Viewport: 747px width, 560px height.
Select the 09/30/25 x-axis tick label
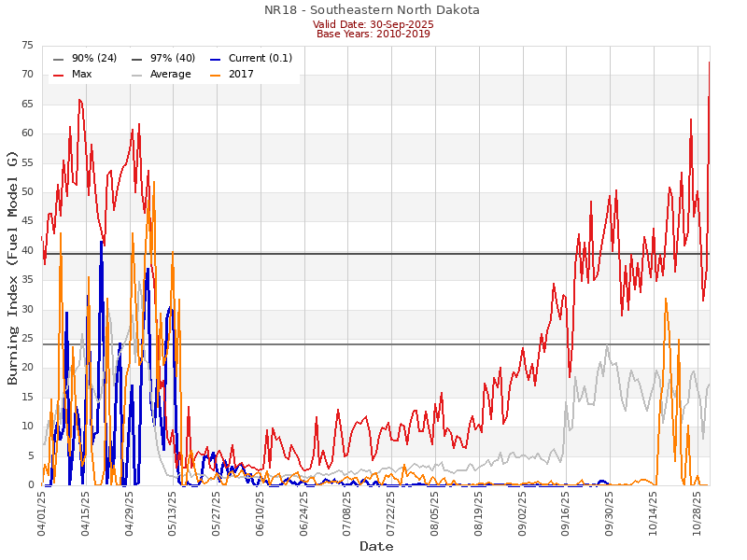pos(609,511)
